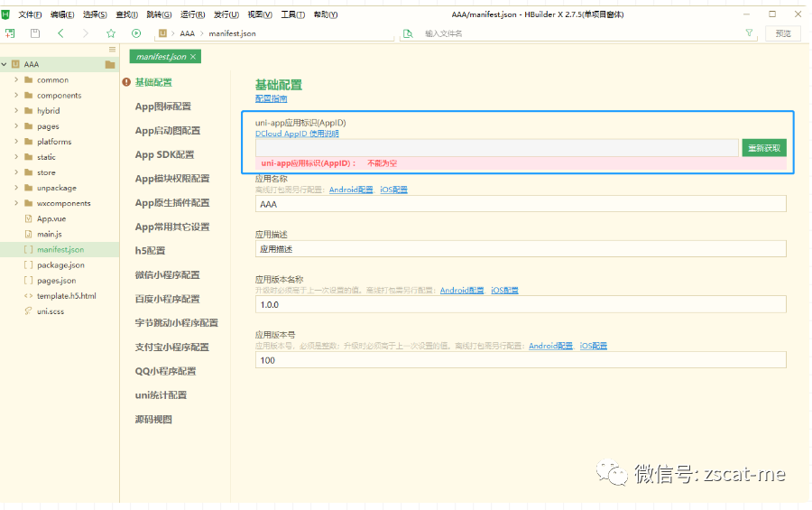Open the 文件(F) menu

[x=30, y=14]
